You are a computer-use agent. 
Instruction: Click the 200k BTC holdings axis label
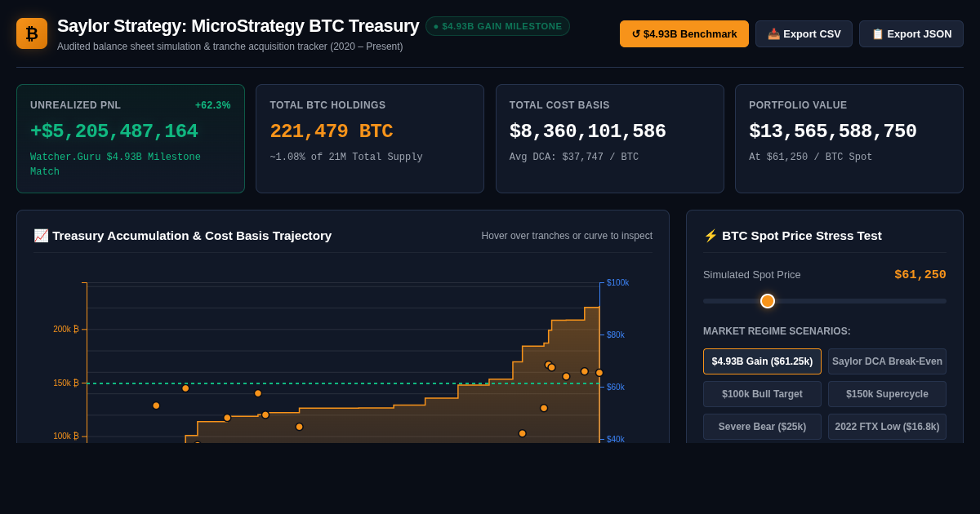[66, 329]
